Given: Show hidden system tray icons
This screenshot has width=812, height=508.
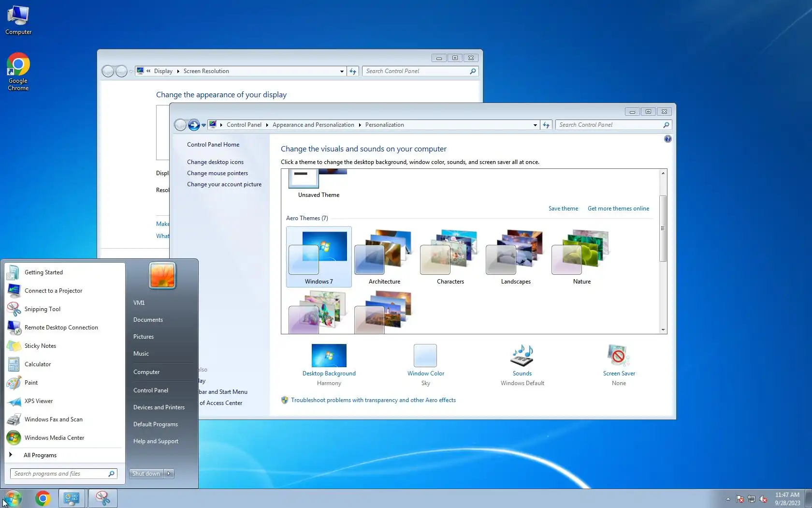Looking at the screenshot, I should 728,499.
